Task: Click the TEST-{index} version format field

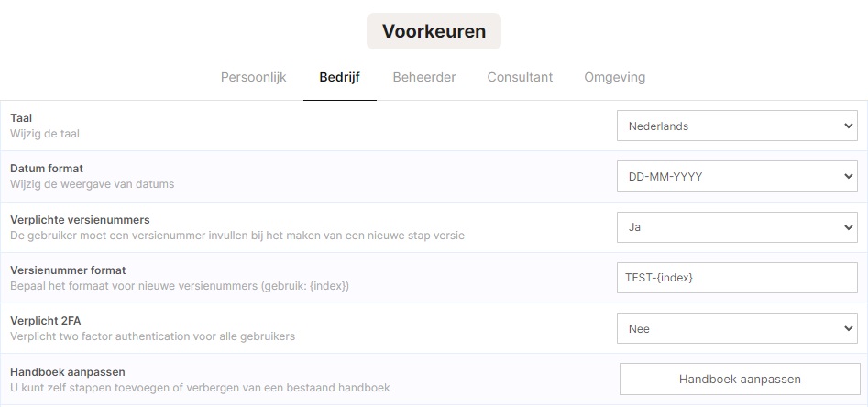Action: (737, 278)
